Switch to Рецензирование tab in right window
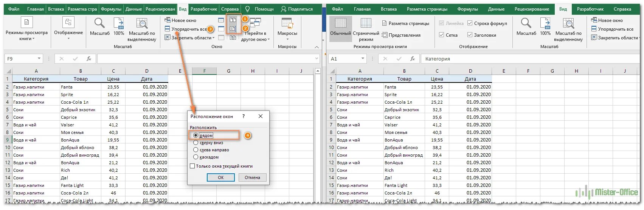The width and height of the screenshot is (644, 210). tap(532, 9)
